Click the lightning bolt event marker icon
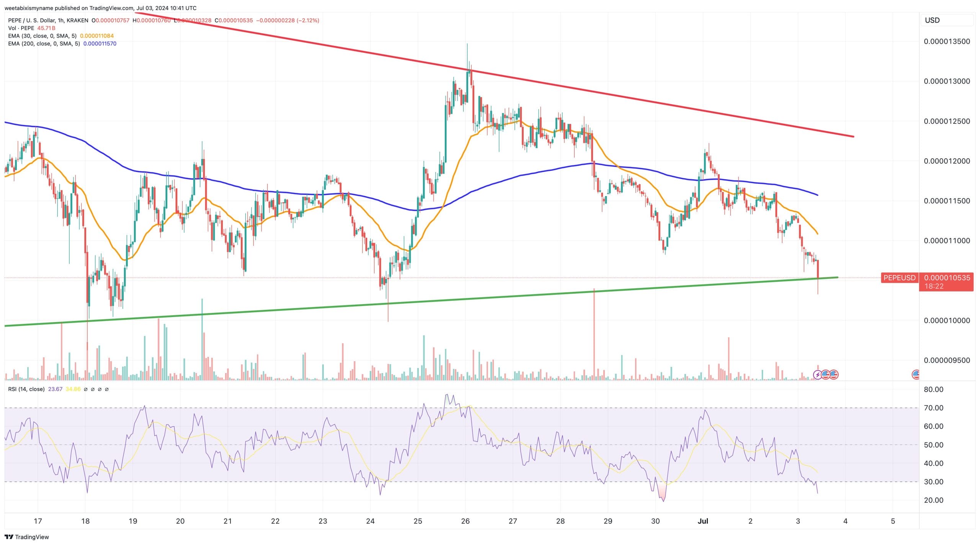 pos(818,375)
